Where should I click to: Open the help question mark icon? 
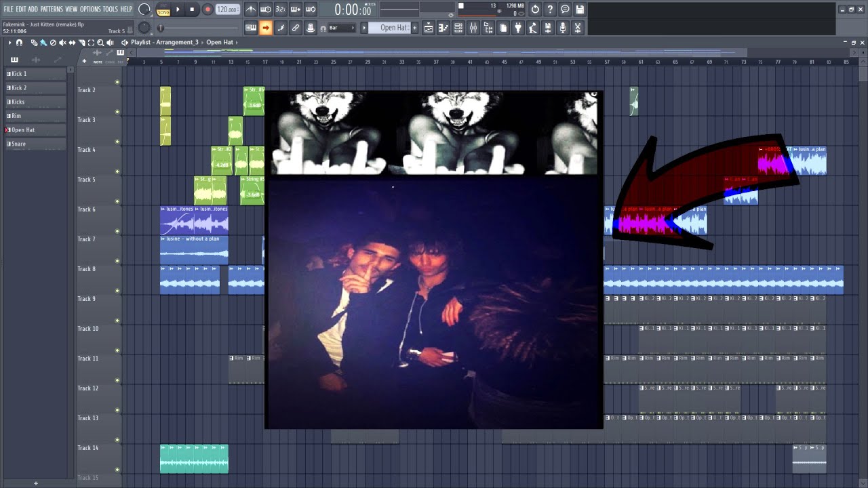click(x=550, y=9)
